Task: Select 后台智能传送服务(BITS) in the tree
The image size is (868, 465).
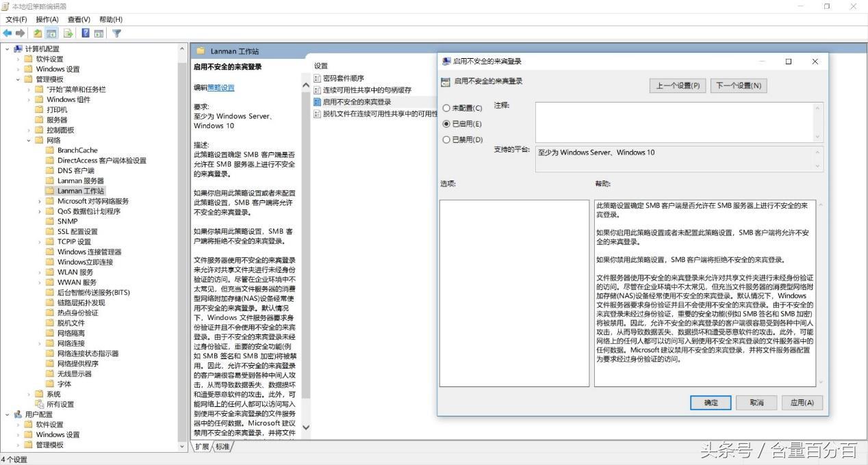Action: point(93,293)
